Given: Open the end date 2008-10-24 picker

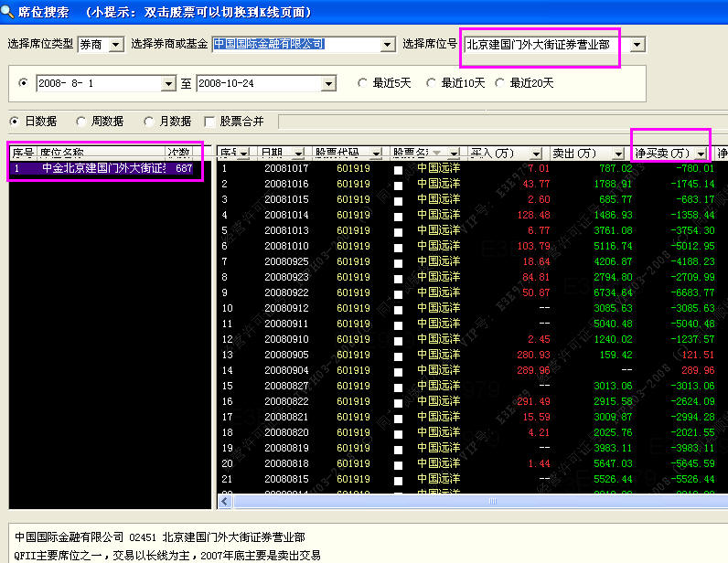Looking at the screenshot, I should coord(328,83).
